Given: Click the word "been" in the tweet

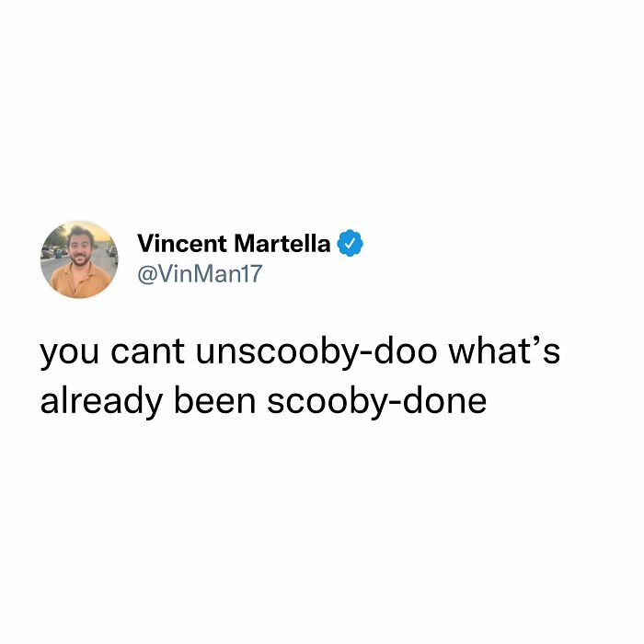Looking at the screenshot, I should pyautogui.click(x=214, y=400).
